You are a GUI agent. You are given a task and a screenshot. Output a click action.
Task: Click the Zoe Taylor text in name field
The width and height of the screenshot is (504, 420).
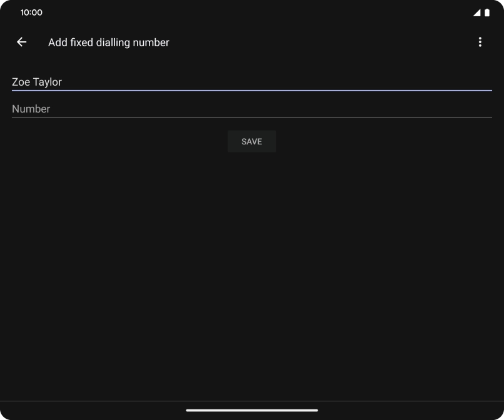pyautogui.click(x=37, y=82)
